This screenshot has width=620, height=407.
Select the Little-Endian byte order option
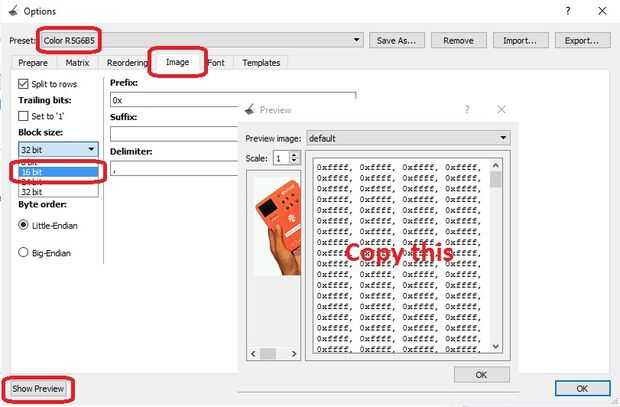pyautogui.click(x=23, y=225)
